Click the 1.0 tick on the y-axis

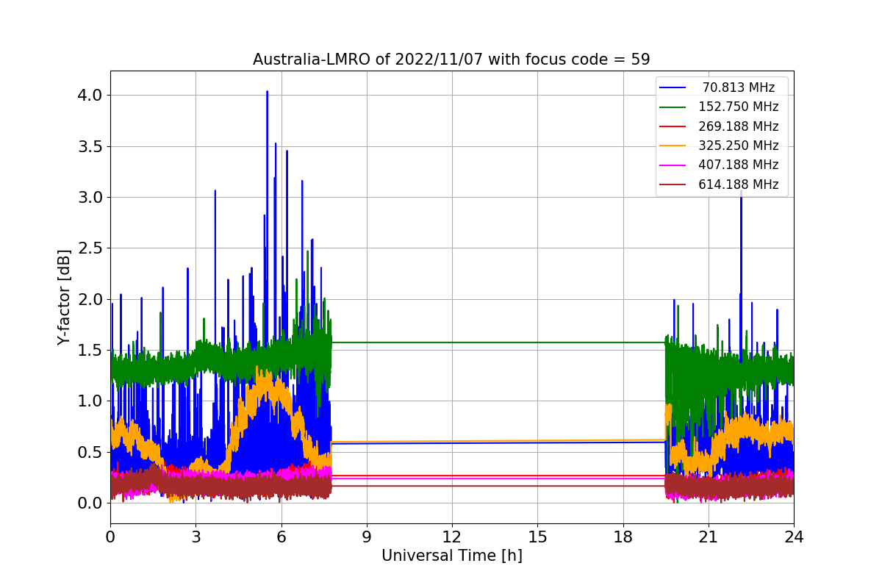pyautogui.click(x=91, y=401)
